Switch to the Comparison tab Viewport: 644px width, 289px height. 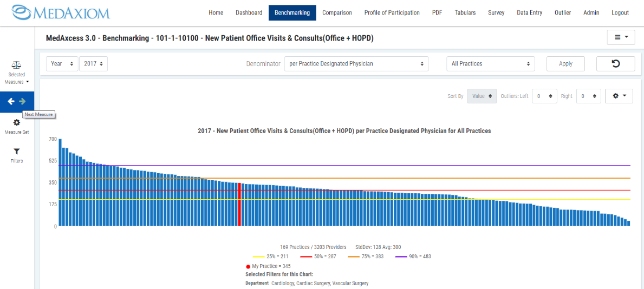point(337,13)
